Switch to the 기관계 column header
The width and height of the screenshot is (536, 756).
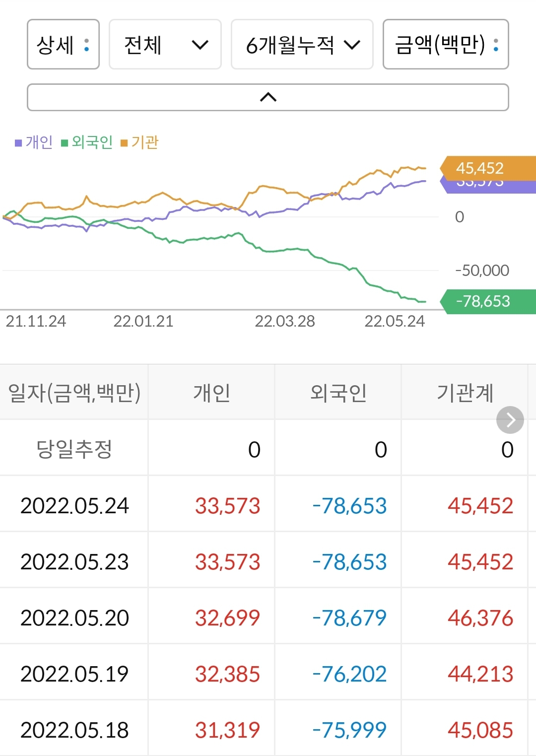point(467,393)
